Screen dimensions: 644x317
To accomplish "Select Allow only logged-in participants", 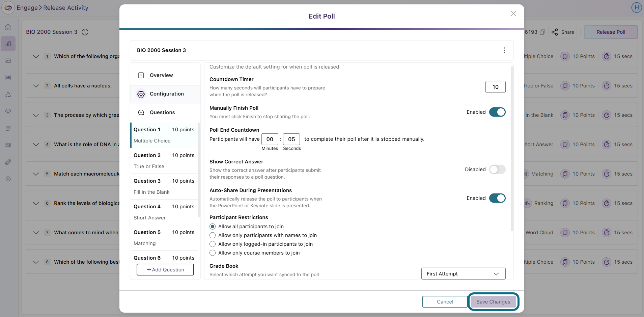I will tap(213, 244).
